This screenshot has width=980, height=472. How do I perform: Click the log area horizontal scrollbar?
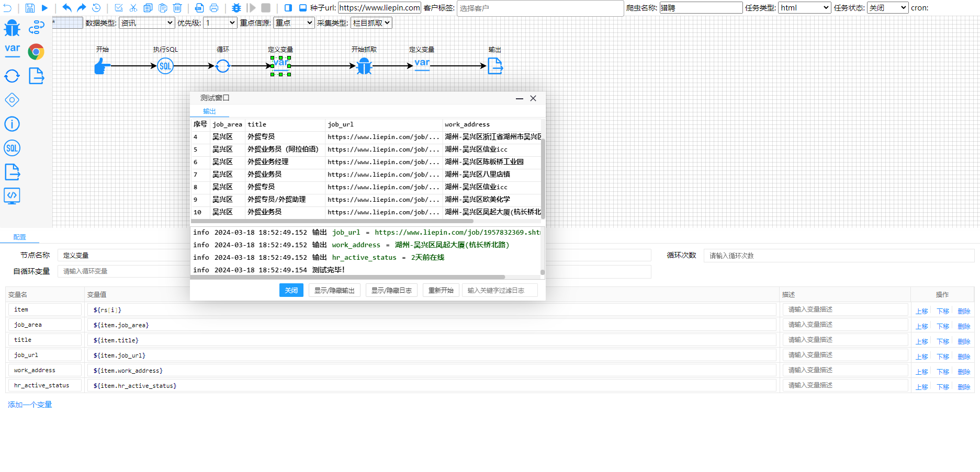pos(348,277)
